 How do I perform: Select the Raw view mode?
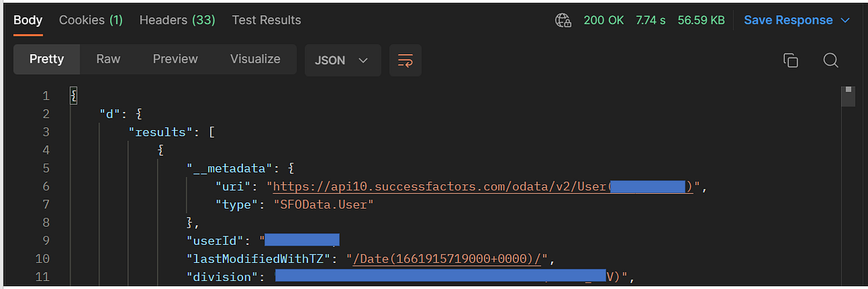tap(108, 59)
